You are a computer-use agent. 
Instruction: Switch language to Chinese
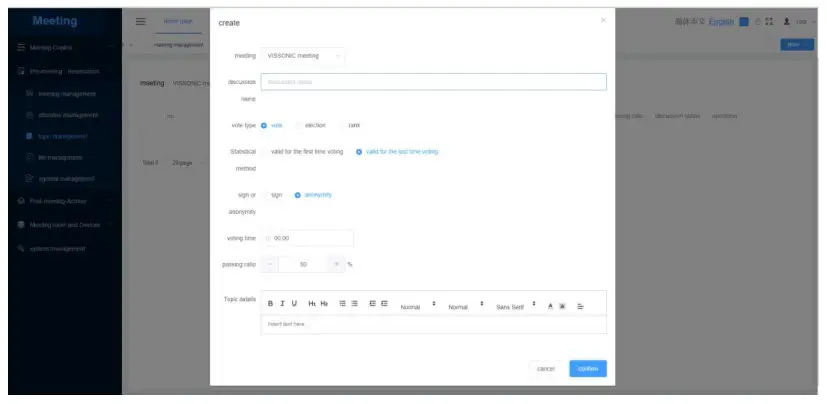point(690,22)
